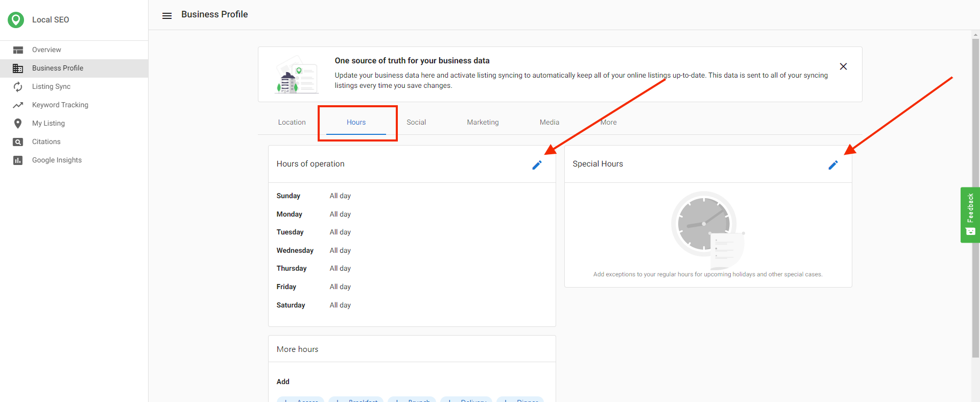Toggle the hamburger navigation menu
This screenshot has width=980, height=402.
click(x=167, y=16)
